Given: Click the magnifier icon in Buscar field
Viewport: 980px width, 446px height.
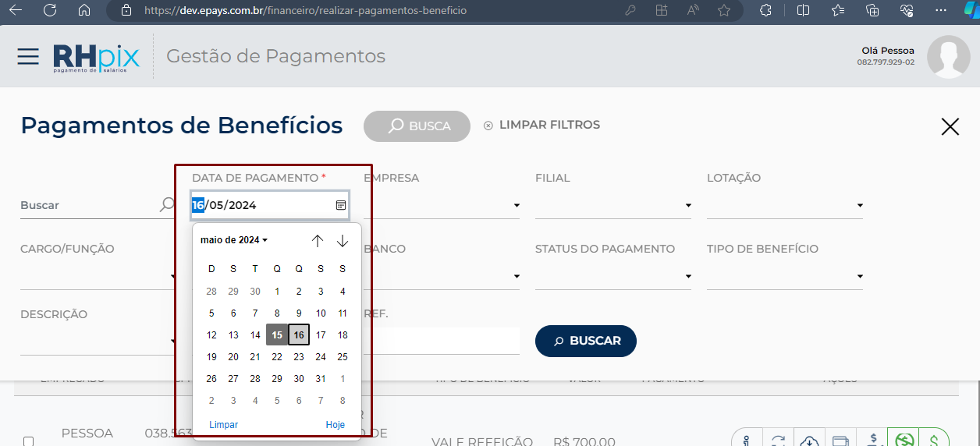Looking at the screenshot, I should point(167,204).
